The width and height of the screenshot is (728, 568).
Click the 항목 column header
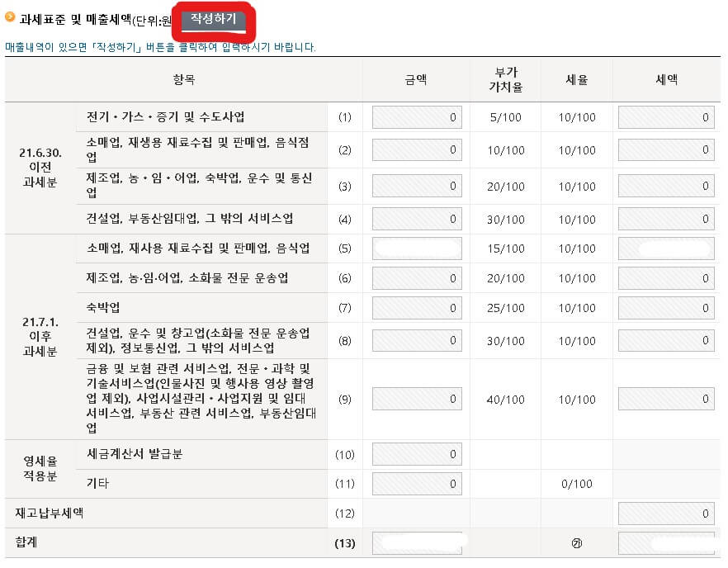pos(184,80)
